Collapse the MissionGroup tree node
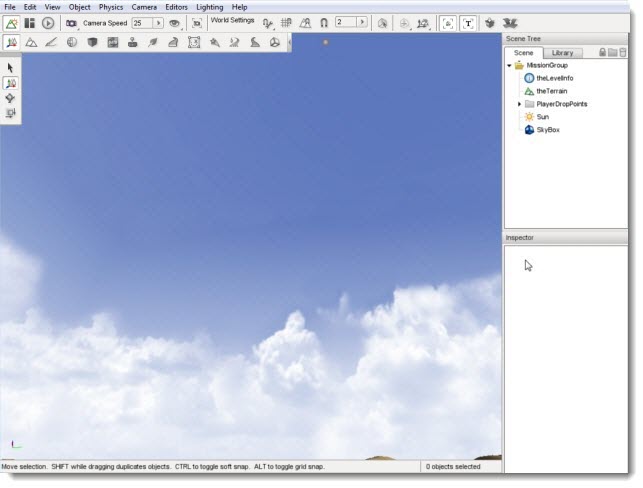 [510, 65]
